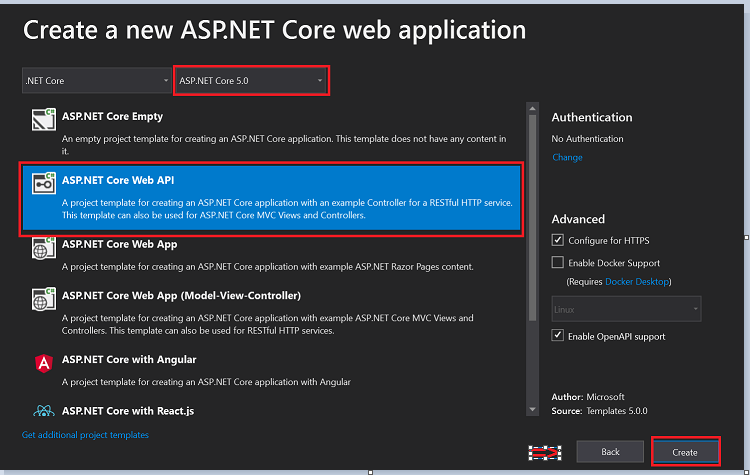Click the Back button

click(x=610, y=452)
